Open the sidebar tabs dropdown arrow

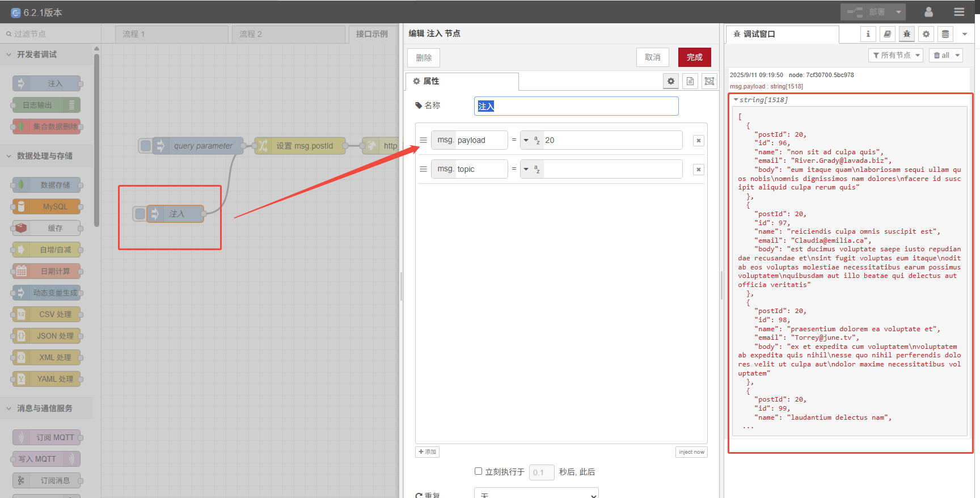click(x=964, y=34)
